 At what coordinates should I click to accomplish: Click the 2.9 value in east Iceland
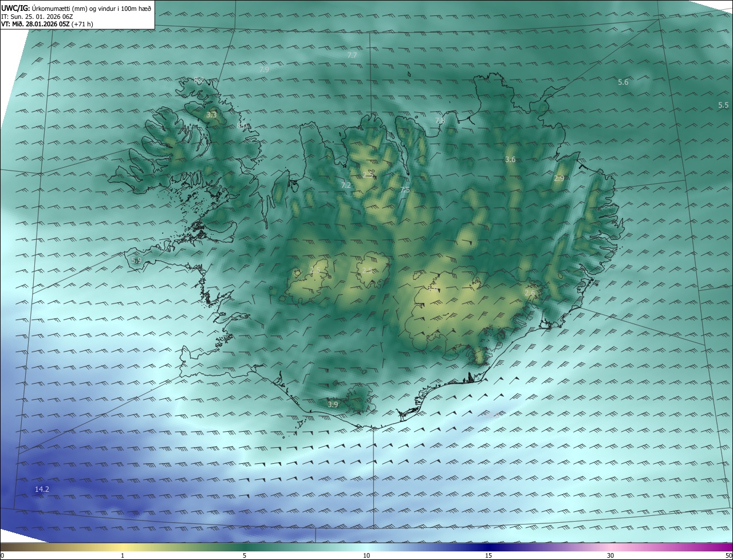pos(559,179)
